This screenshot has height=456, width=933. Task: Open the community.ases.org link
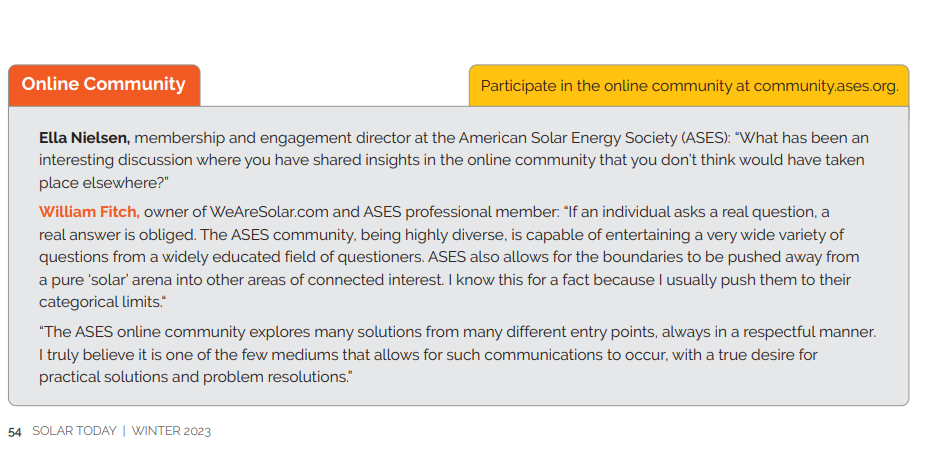coord(825,86)
